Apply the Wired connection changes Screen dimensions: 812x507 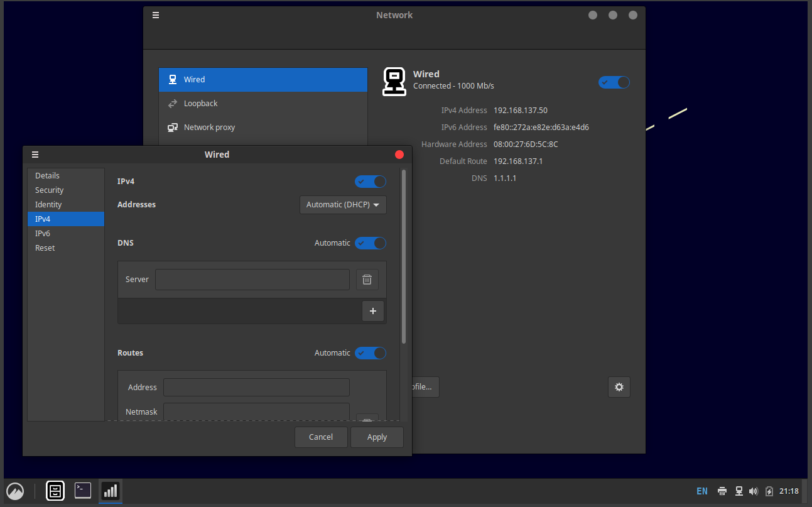(x=377, y=437)
